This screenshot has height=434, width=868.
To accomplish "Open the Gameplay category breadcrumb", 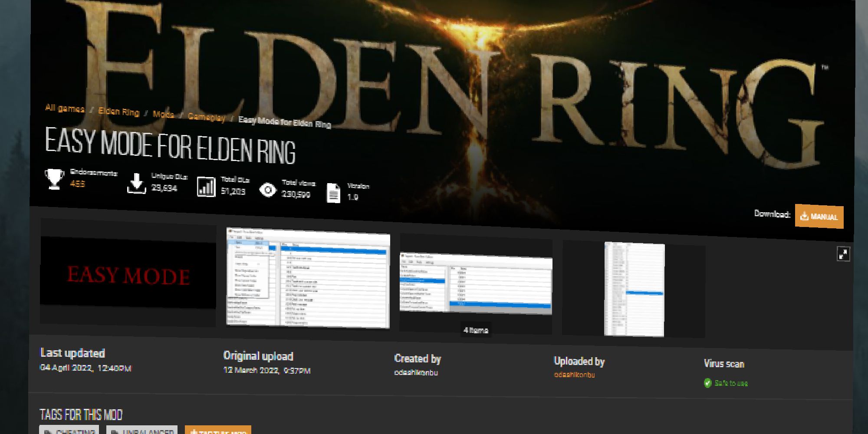I will point(206,117).
